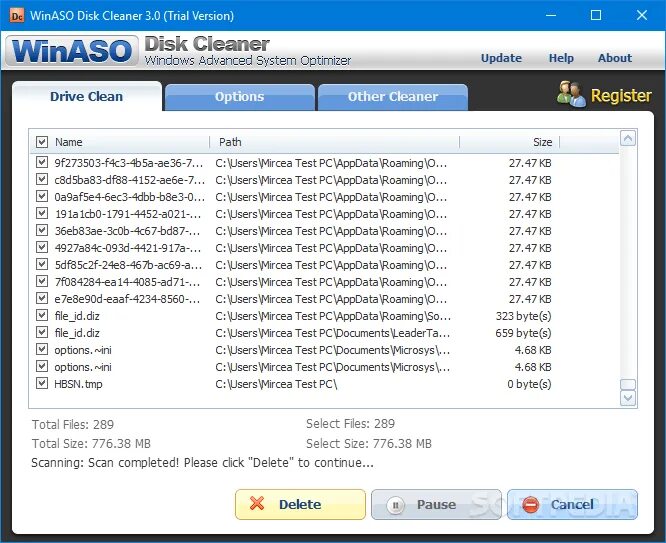666x543 pixels.
Task: Click the e7e8e90d-eaaf-4234 file name
Action: (127, 299)
